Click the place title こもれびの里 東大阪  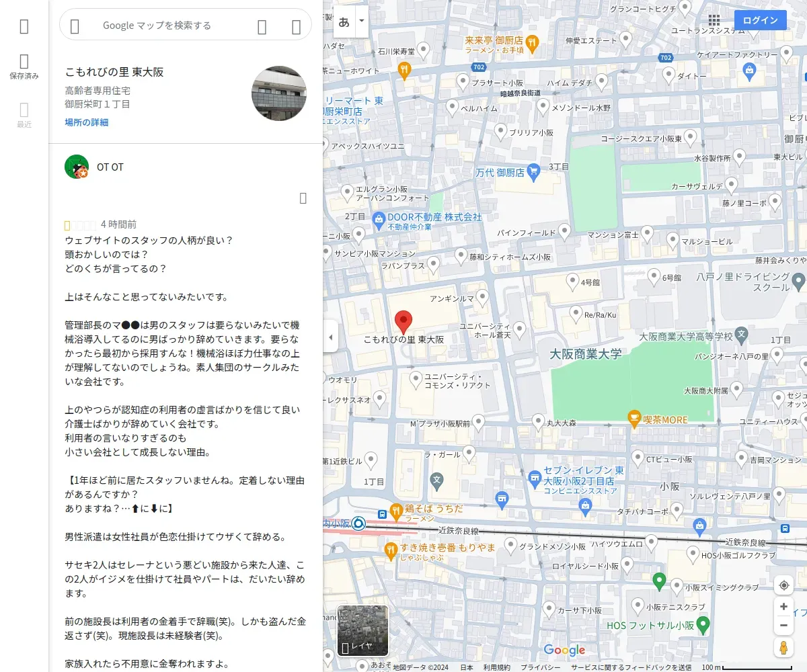(114, 72)
